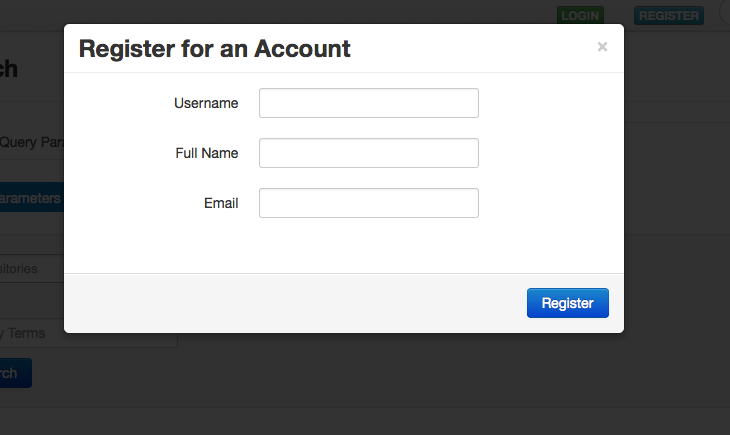Click the 'Register for an Account' heading

point(215,48)
